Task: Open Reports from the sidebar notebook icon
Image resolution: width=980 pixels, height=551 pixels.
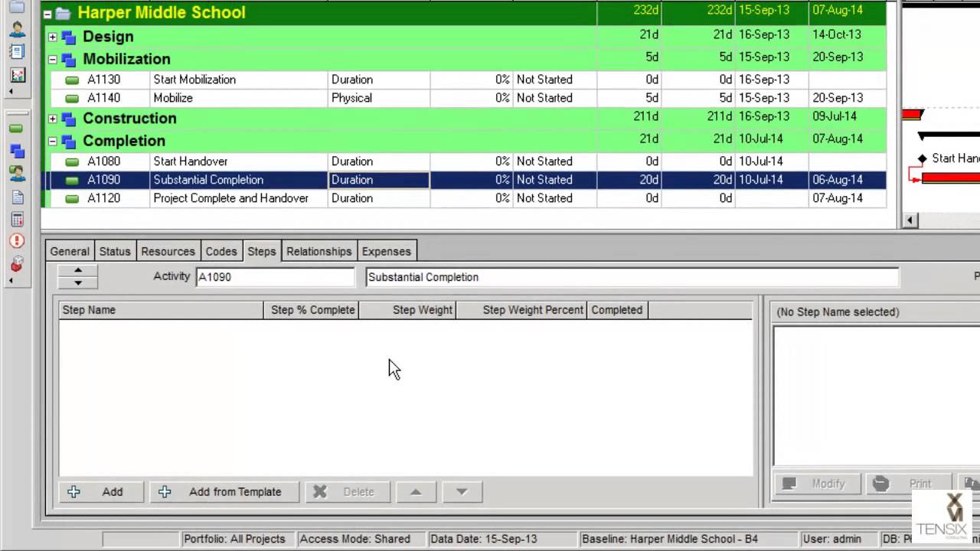Action: pyautogui.click(x=16, y=51)
